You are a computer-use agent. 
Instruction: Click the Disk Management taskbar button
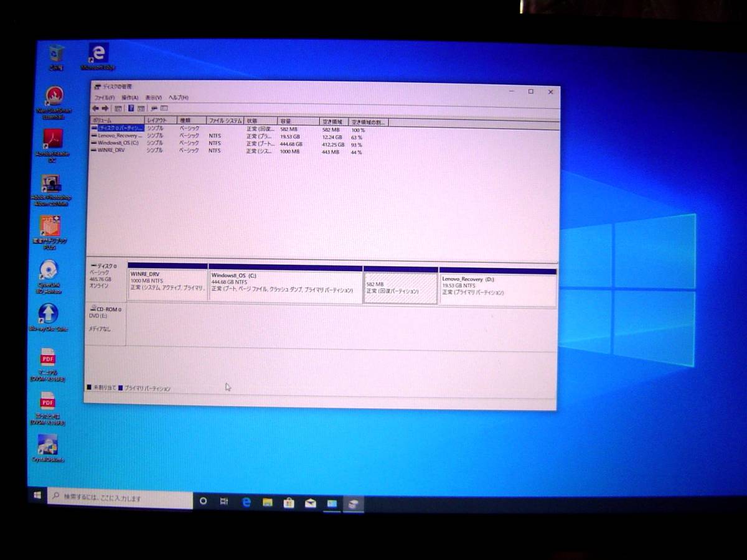[x=353, y=504]
